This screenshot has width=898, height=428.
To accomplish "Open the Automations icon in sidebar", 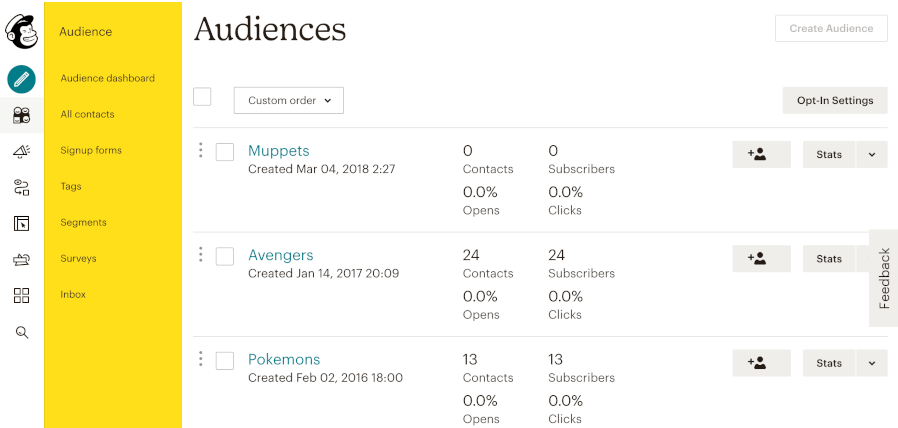I will point(22,187).
